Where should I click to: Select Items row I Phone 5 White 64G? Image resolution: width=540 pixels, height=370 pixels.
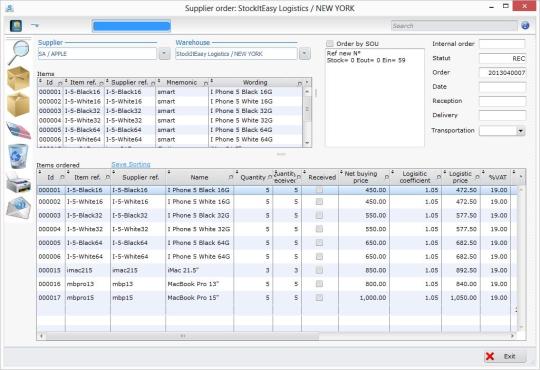click(170, 140)
